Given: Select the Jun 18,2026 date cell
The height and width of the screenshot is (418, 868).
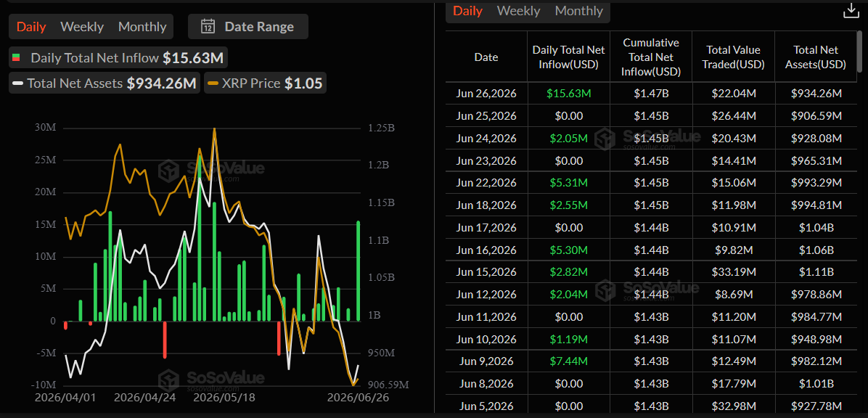Looking at the screenshot, I should 486,205.
